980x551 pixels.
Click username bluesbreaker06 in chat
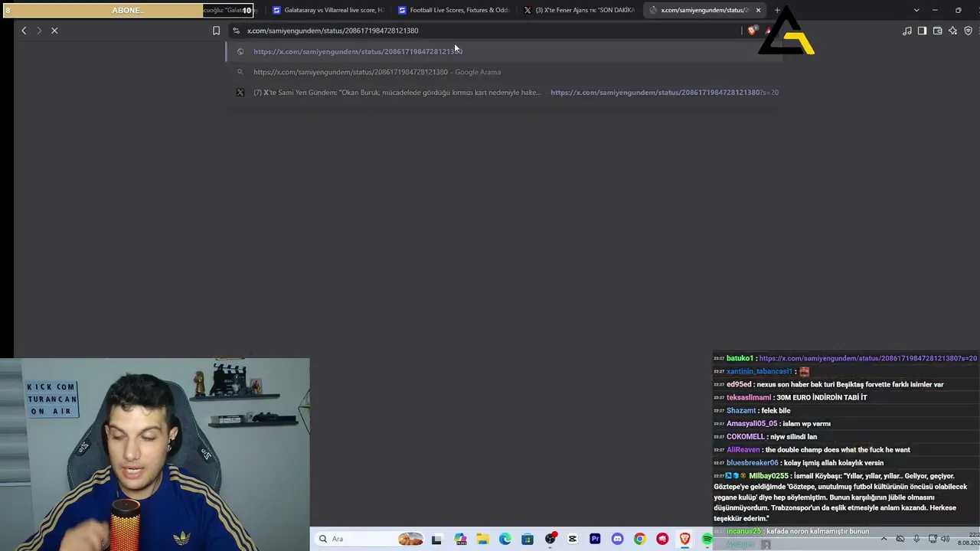(x=752, y=462)
